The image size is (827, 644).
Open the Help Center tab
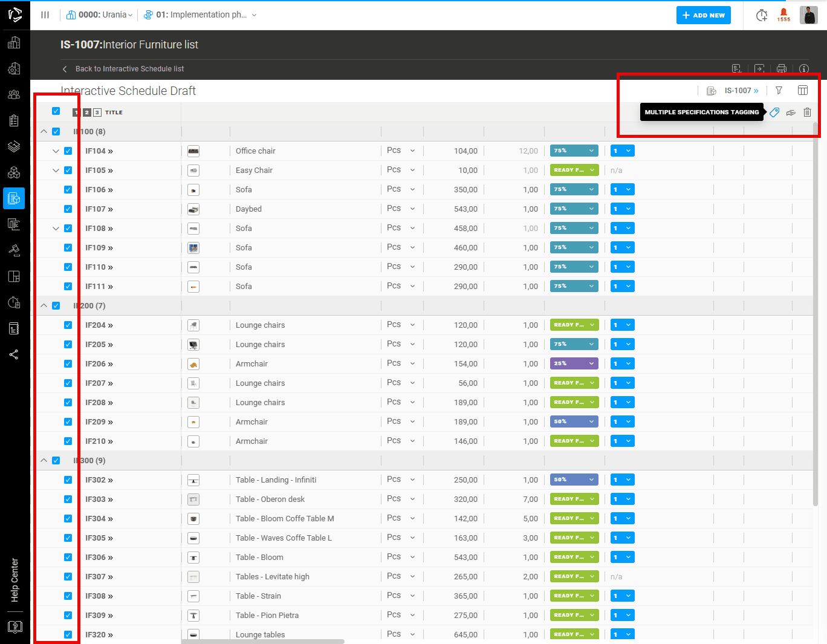point(15,580)
